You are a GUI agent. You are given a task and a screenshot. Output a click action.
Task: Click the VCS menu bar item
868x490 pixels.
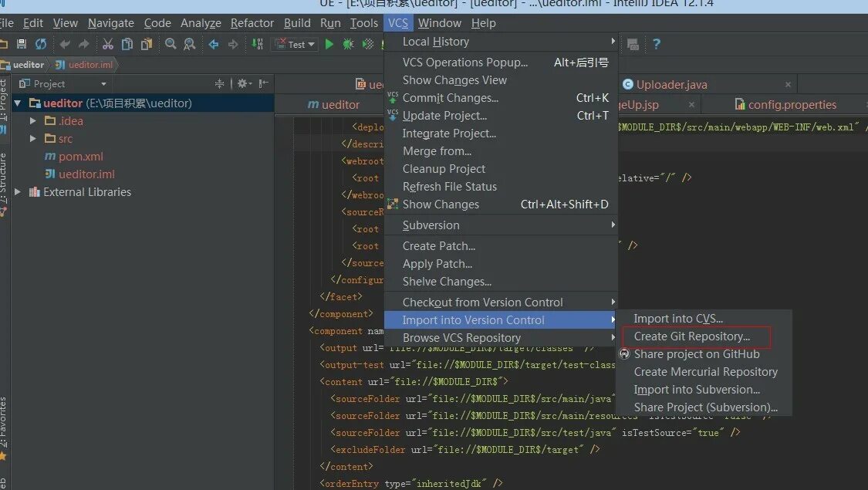tap(398, 23)
